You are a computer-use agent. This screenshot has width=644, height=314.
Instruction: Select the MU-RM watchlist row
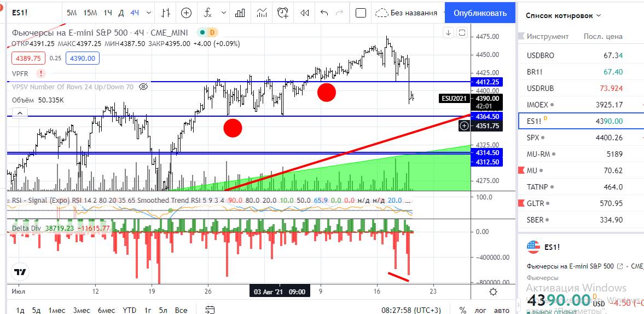(x=581, y=154)
